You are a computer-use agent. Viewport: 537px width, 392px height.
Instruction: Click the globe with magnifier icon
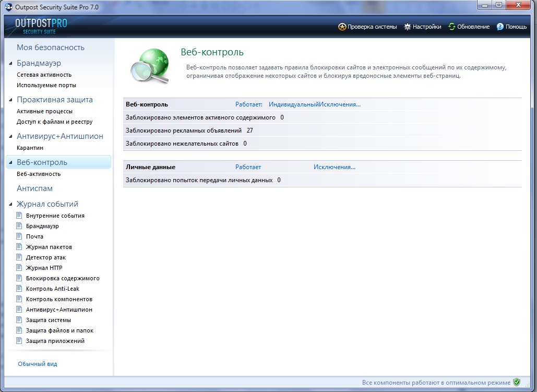pyautogui.click(x=150, y=66)
